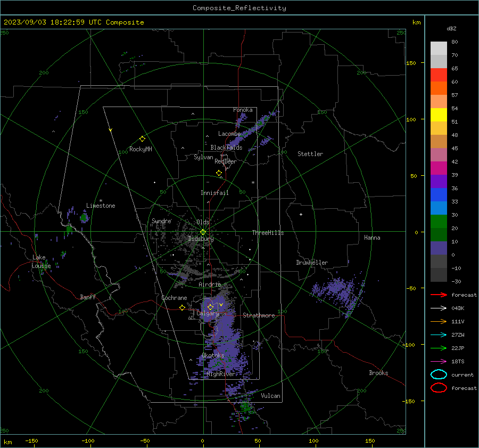Click the Hanna town label
The height and width of the screenshot is (448, 479).
372,238
